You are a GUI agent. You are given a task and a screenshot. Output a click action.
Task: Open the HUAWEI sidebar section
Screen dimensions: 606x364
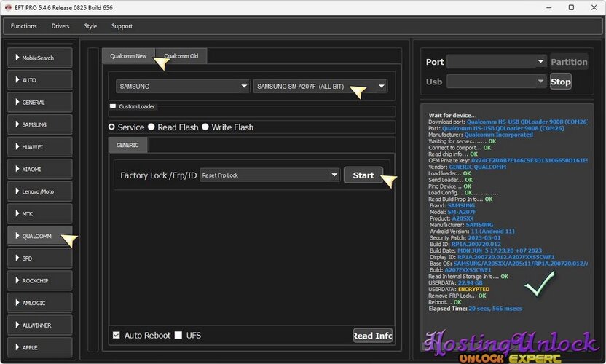[x=39, y=147]
